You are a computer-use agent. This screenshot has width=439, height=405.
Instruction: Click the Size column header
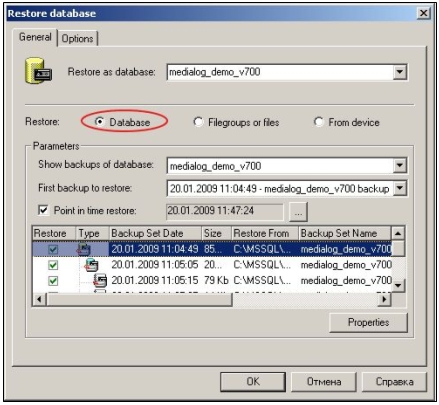[x=216, y=233]
